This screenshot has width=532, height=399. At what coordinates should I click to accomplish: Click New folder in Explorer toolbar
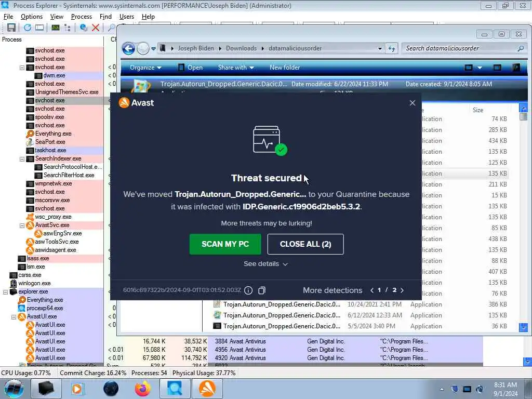(285, 68)
